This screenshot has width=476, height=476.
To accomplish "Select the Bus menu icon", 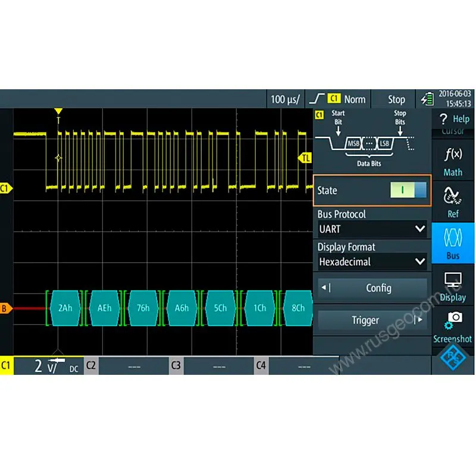I will 453,243.
